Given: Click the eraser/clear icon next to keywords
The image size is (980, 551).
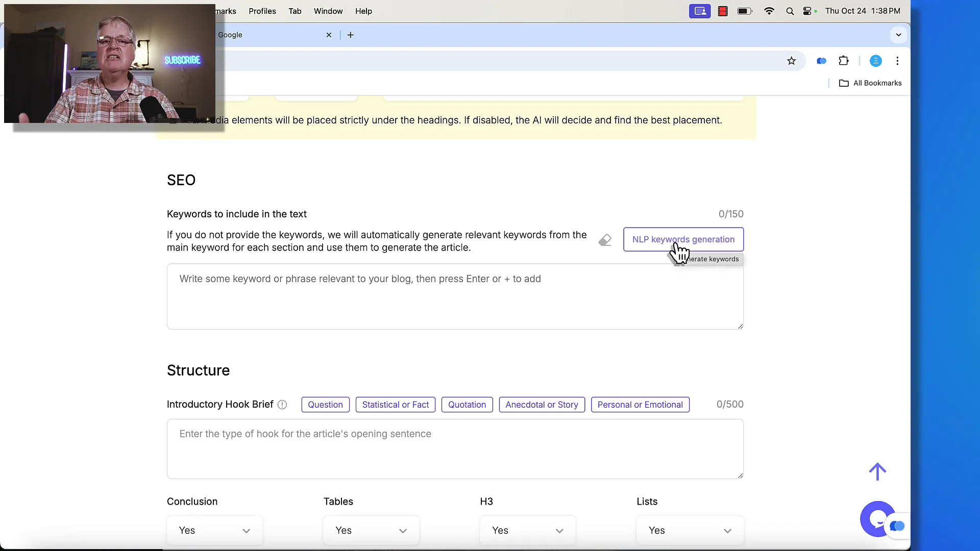Looking at the screenshot, I should click(604, 240).
